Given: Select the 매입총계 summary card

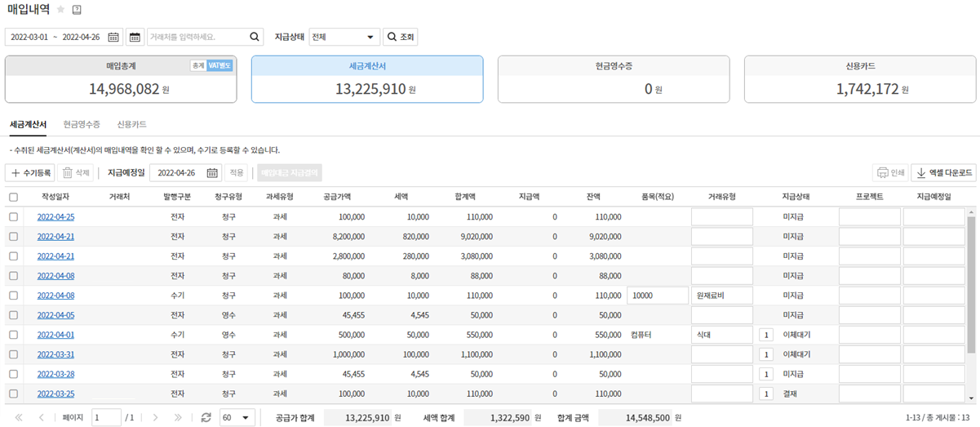Looking at the screenshot, I should pyautogui.click(x=121, y=79).
